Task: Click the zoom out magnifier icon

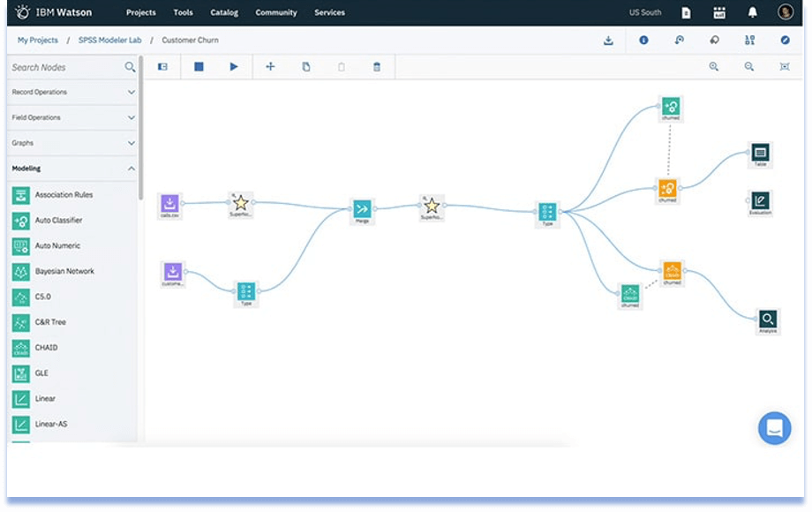Action: 749,67
